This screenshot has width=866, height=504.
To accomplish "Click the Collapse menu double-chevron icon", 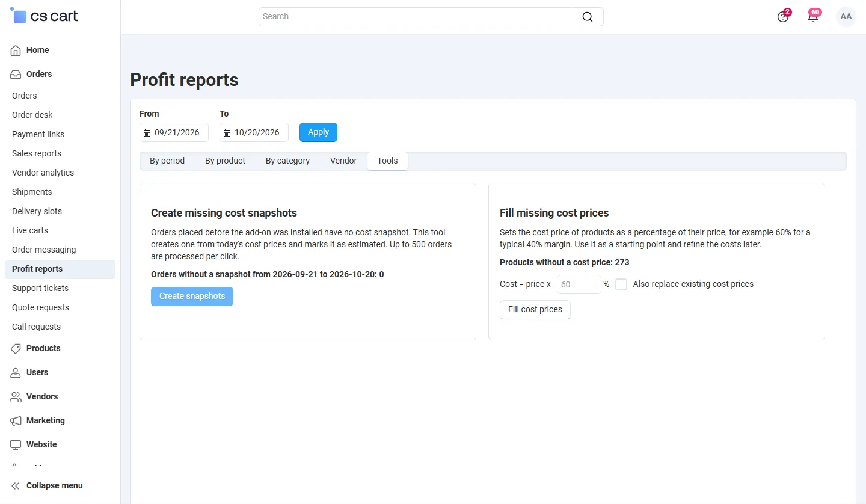I will (16, 486).
